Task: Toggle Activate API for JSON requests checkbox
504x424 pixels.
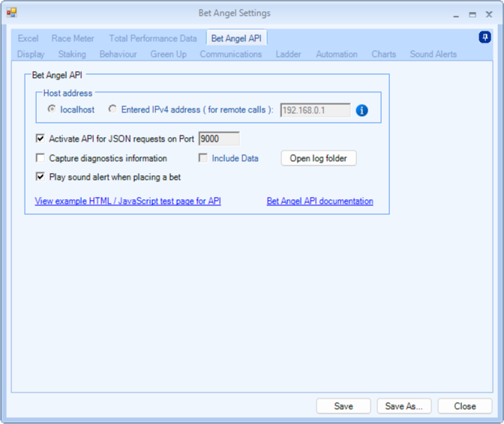Action: (x=40, y=139)
